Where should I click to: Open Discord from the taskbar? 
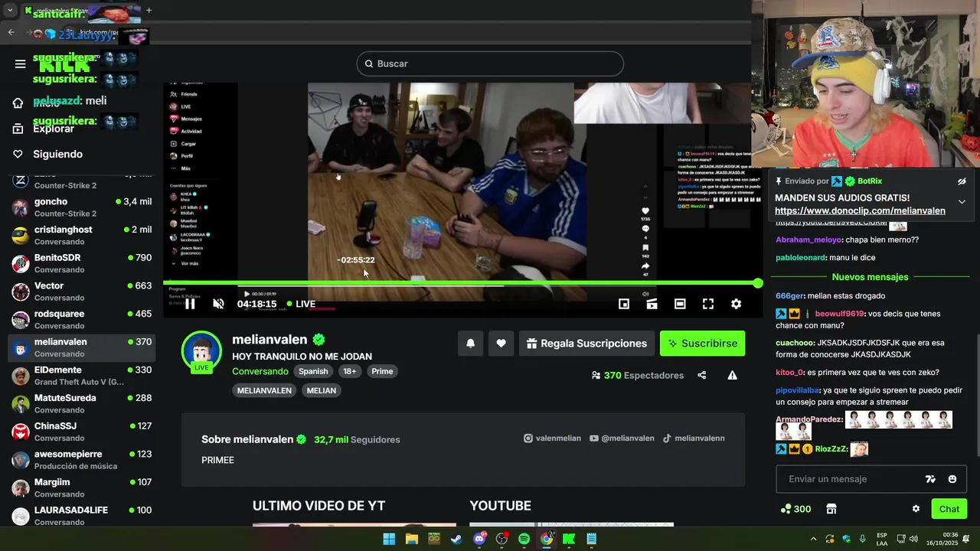(x=479, y=539)
